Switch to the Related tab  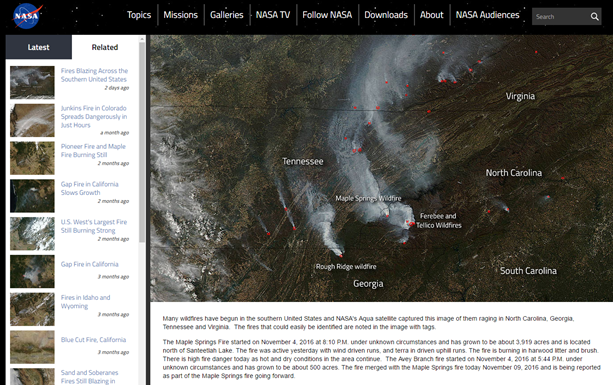(105, 47)
